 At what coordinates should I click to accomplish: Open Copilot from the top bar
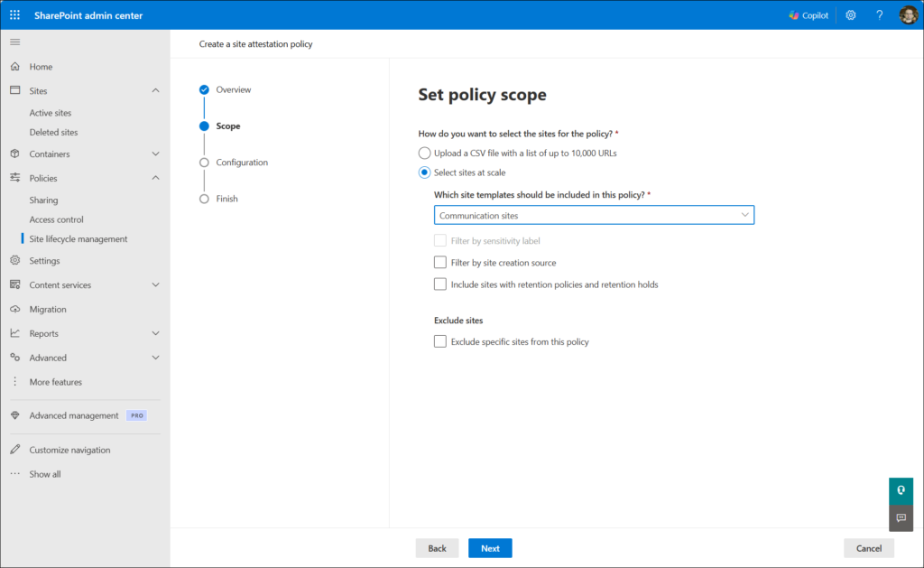pos(808,15)
